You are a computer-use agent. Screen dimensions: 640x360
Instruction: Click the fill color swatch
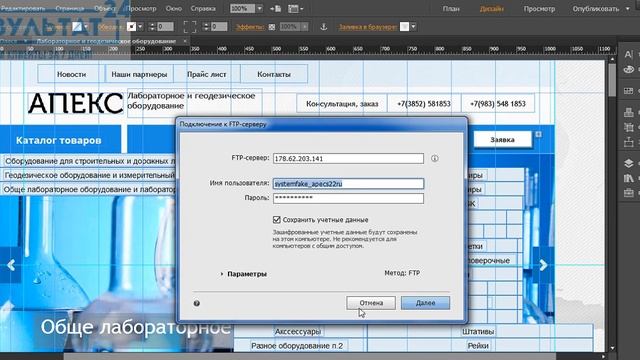[77, 27]
